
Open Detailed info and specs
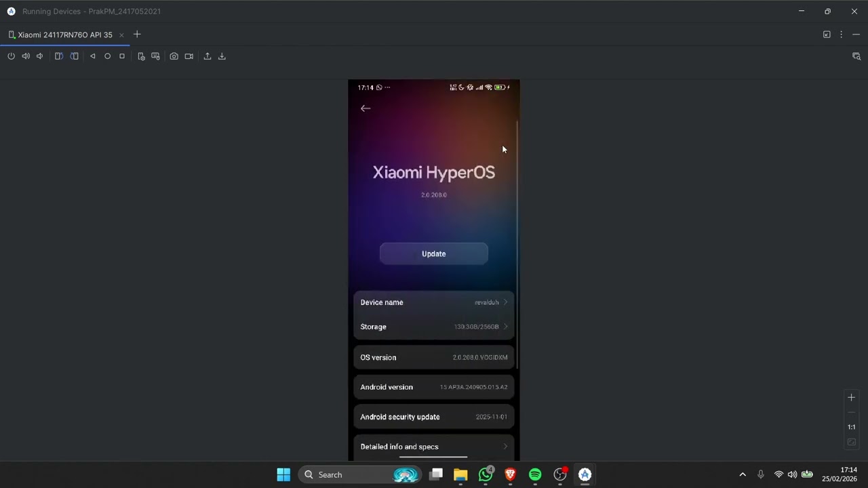(x=434, y=447)
